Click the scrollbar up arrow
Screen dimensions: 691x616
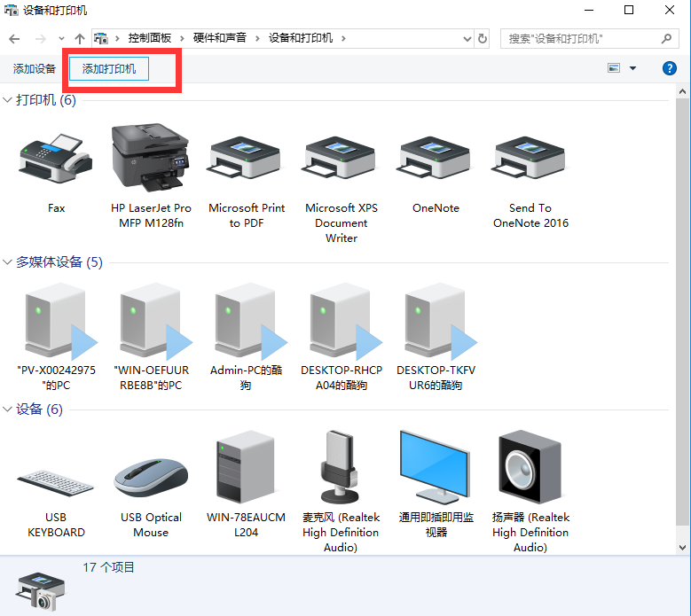pos(683,91)
